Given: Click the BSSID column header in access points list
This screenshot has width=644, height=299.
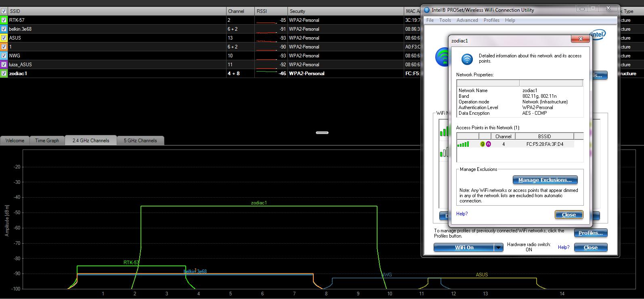Looking at the screenshot, I should tap(544, 137).
